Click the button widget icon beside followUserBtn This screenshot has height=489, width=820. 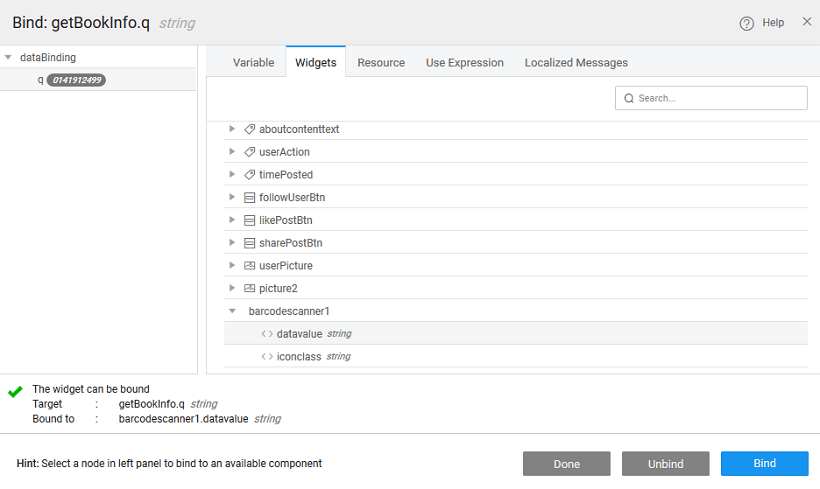click(249, 197)
